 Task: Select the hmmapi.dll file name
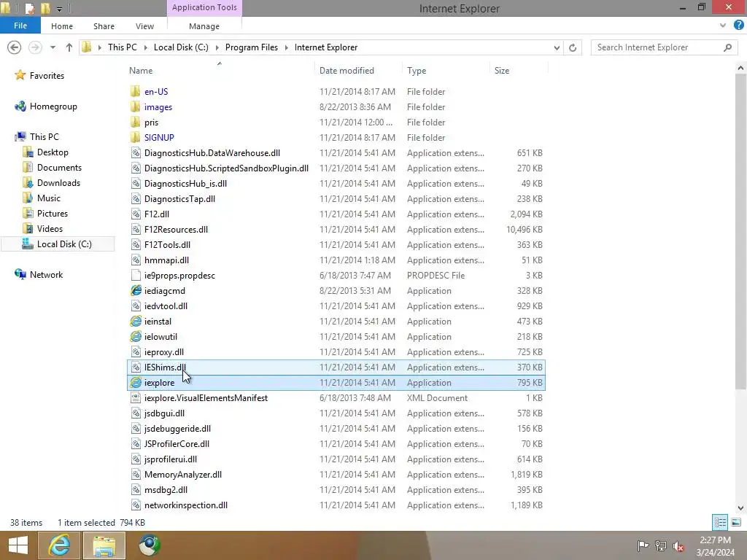(x=167, y=260)
